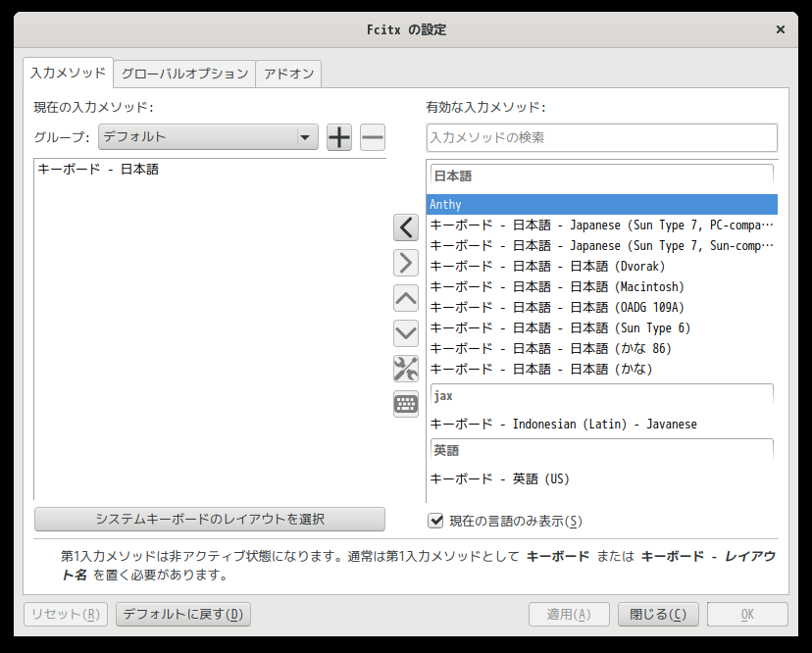This screenshot has width=812, height=653.
Task: Move input method down with down arrow
Action: coord(406,333)
